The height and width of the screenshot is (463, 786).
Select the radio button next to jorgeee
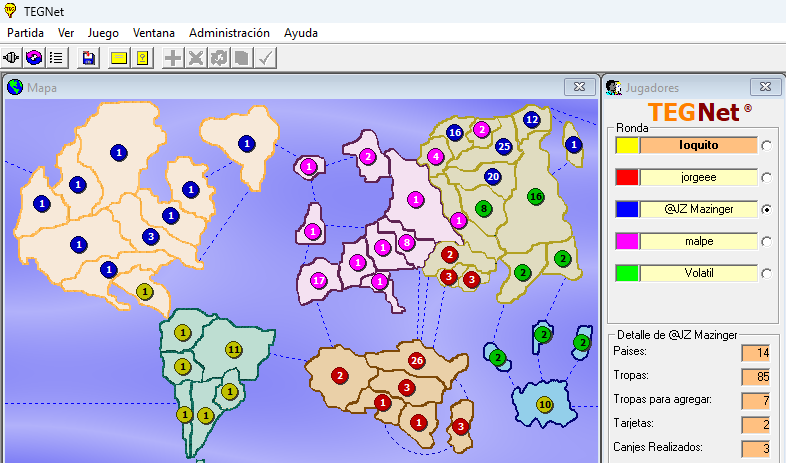(x=766, y=177)
